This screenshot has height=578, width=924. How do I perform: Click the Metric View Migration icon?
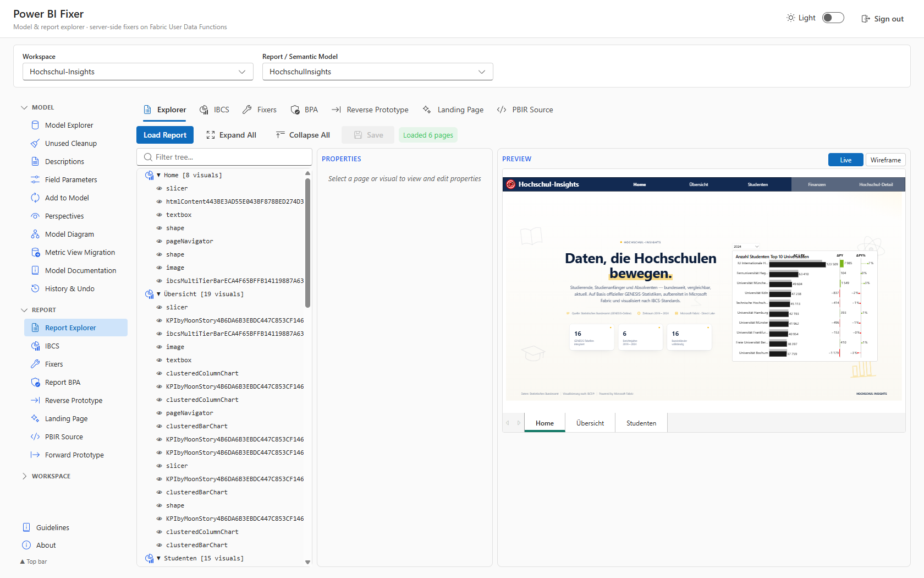[35, 252]
